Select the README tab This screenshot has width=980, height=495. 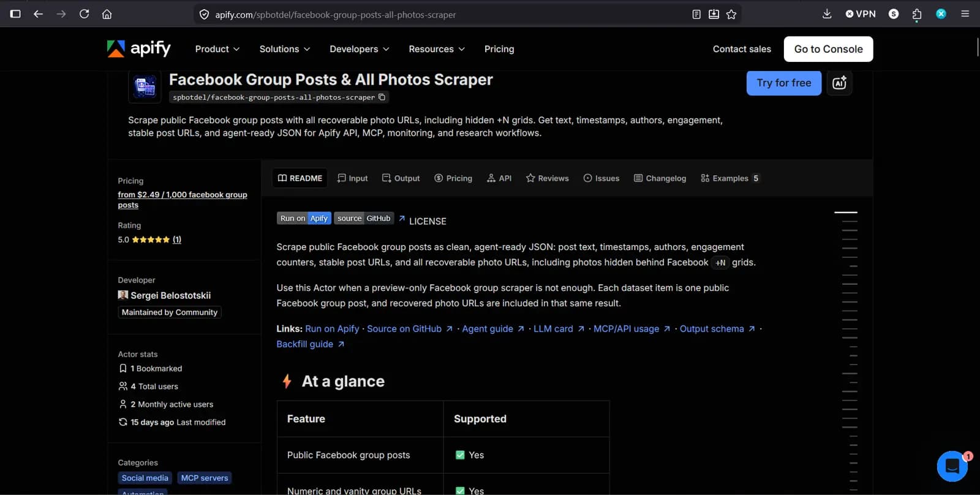[300, 178]
